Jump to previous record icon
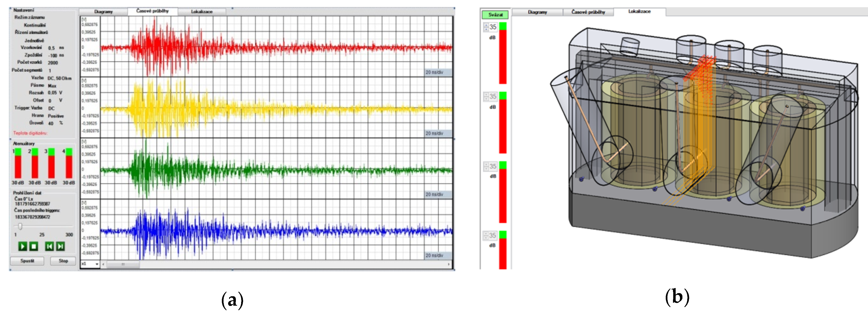The height and width of the screenshot is (317, 868). (49, 246)
